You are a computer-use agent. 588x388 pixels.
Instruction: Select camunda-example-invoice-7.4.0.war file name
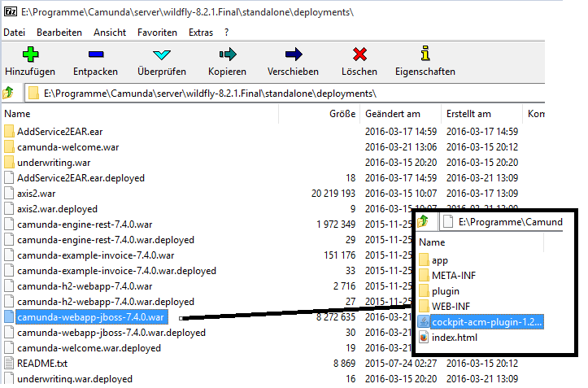point(96,255)
